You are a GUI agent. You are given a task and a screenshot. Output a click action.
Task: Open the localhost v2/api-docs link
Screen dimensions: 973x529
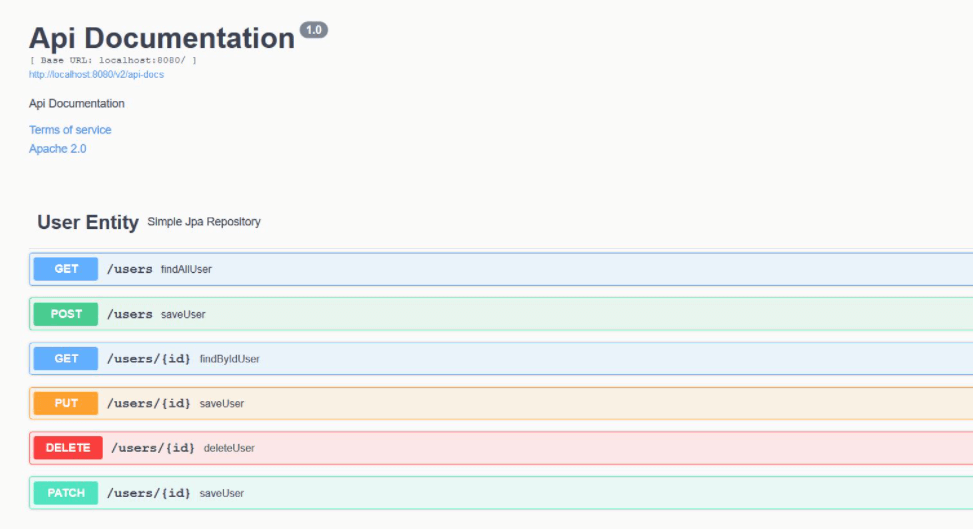click(96, 75)
